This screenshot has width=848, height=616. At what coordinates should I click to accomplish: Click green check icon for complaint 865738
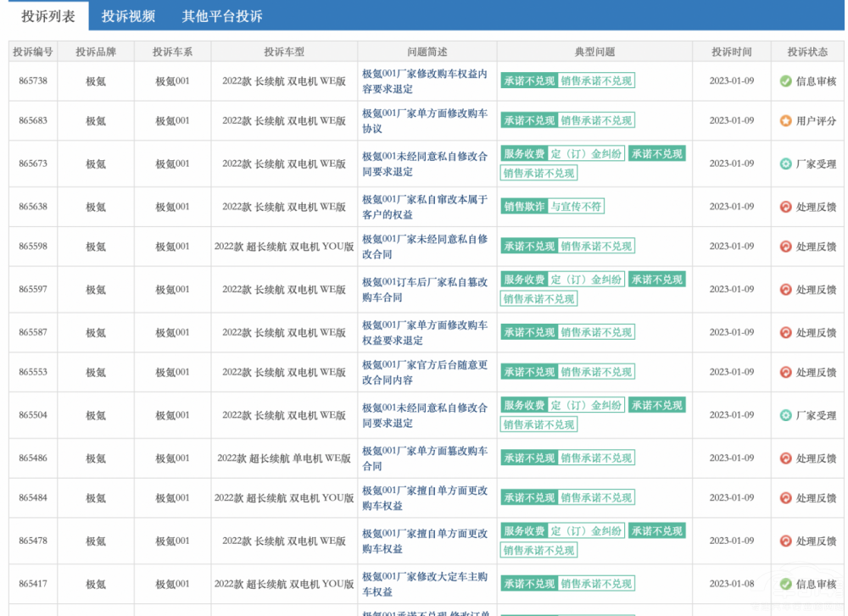tap(785, 81)
